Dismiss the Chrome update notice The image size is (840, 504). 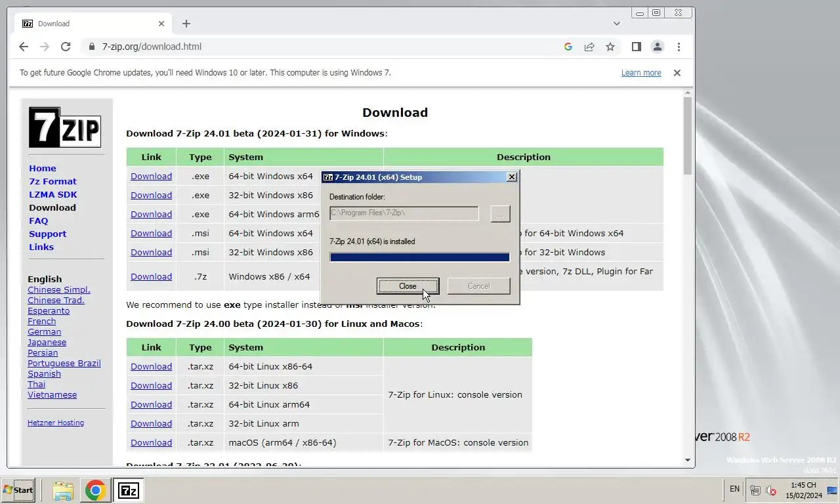coord(677,73)
